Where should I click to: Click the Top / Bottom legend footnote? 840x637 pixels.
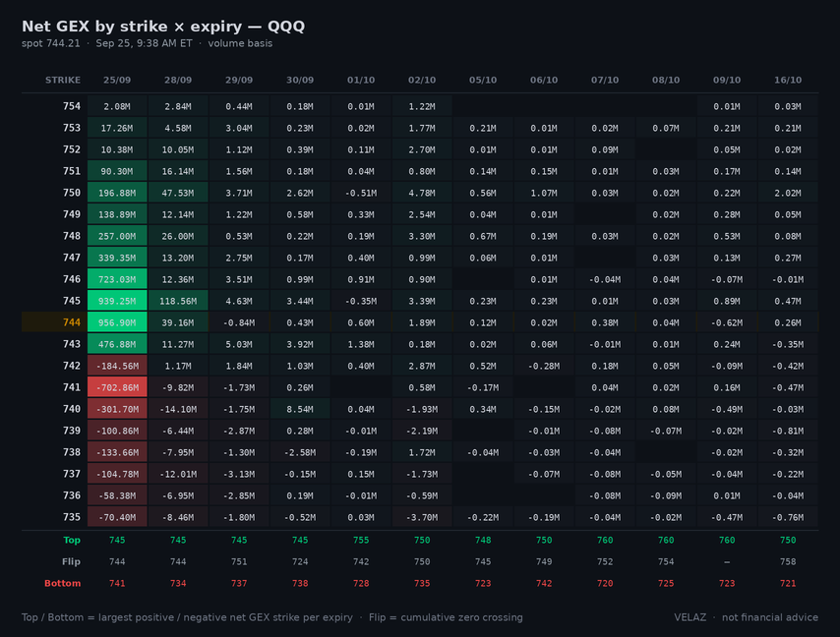click(187, 617)
